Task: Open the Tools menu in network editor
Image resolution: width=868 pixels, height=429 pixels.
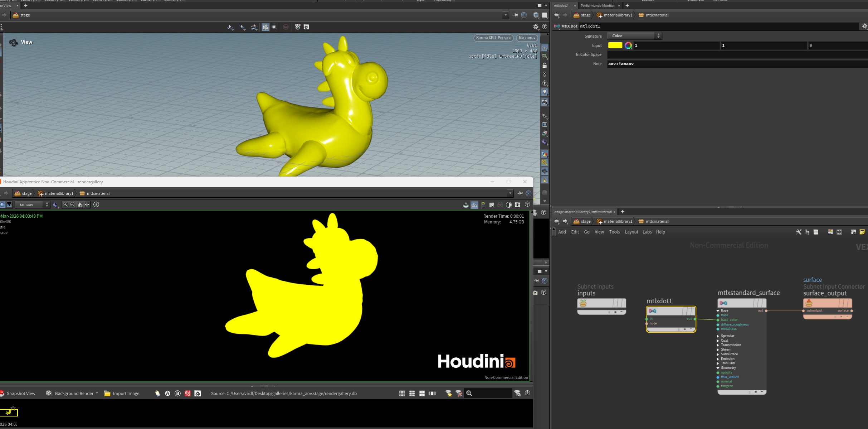Action: [614, 232]
